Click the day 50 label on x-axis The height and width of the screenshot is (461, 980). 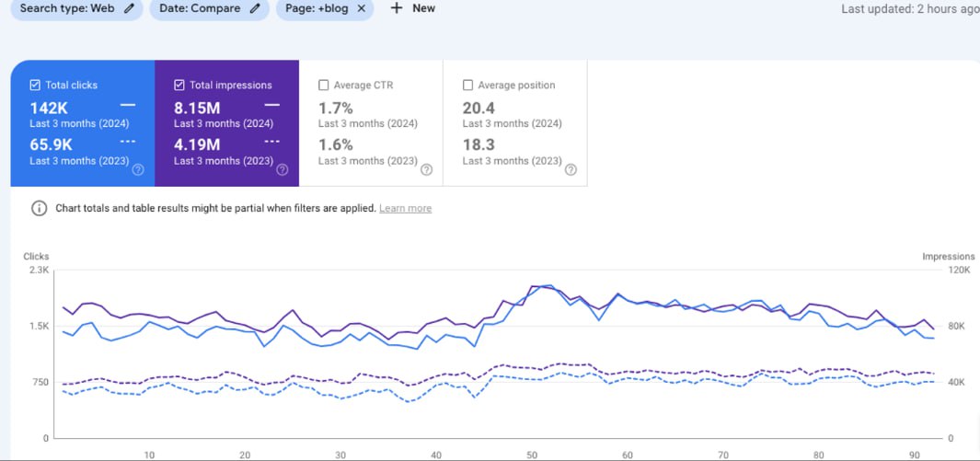coord(532,455)
